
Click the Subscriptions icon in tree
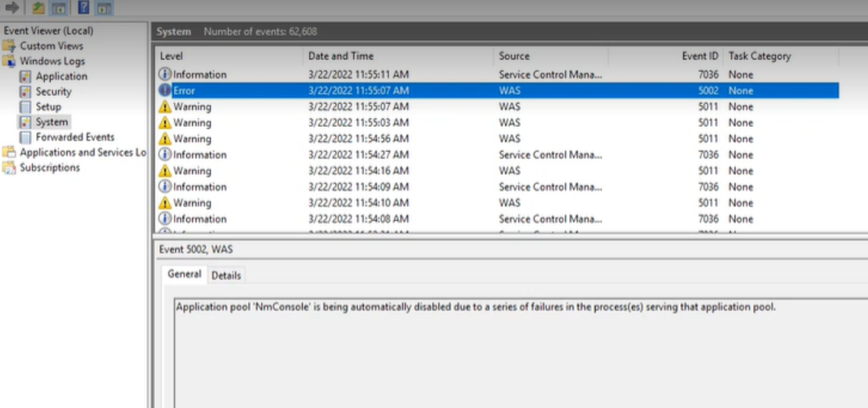click(x=9, y=167)
